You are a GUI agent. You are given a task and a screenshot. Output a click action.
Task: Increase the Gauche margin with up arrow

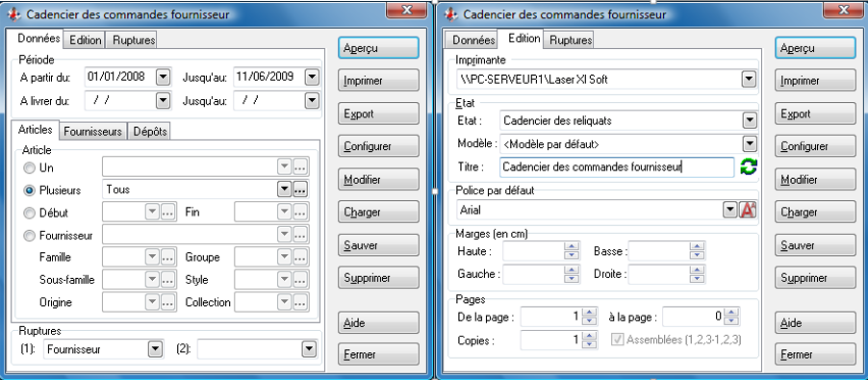(571, 269)
